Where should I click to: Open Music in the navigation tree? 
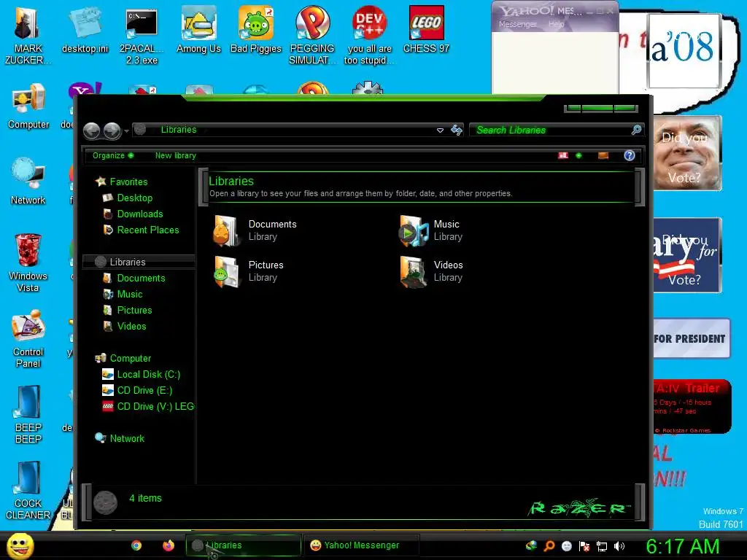pos(123,295)
